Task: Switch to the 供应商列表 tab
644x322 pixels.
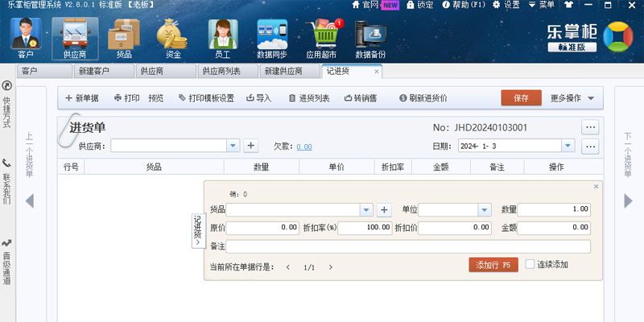Action: tap(228, 71)
